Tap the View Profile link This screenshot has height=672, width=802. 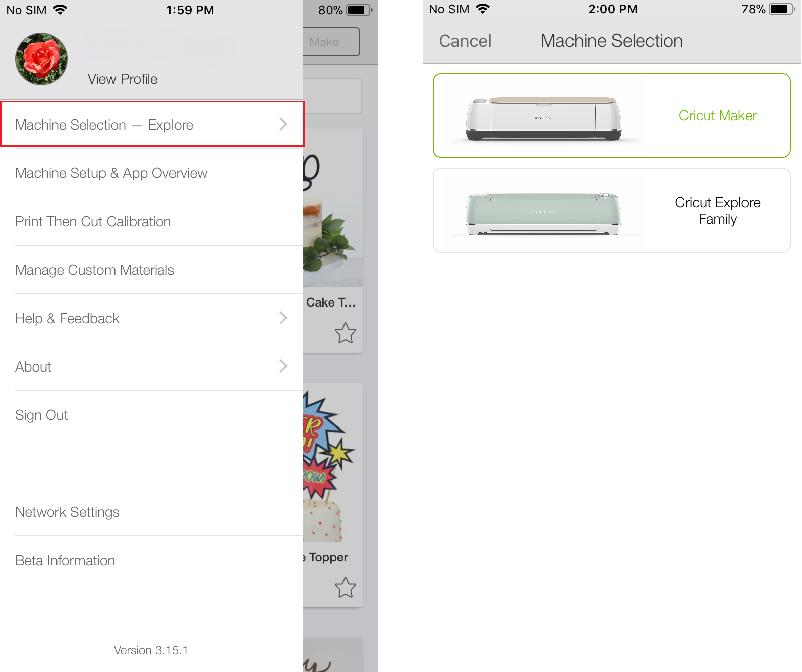[x=123, y=79]
